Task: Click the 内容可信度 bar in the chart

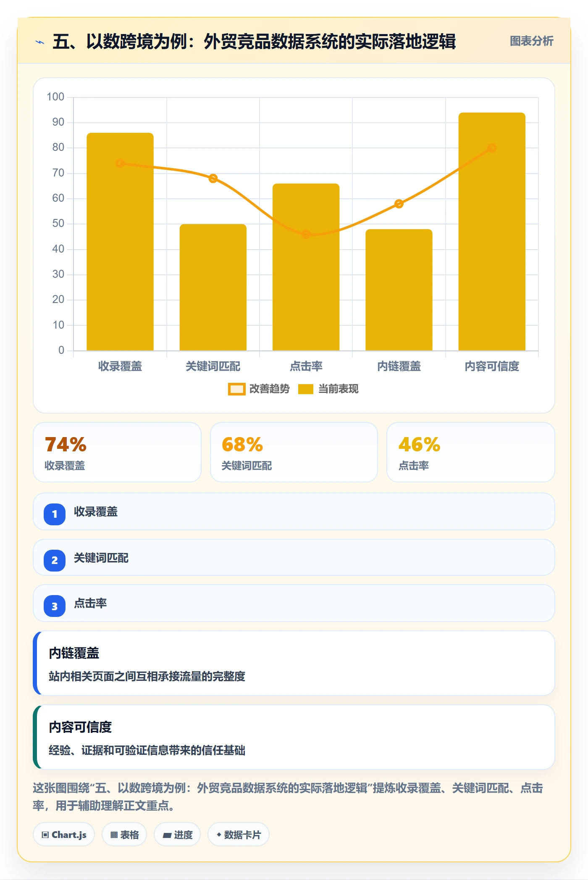Action: tap(492, 232)
